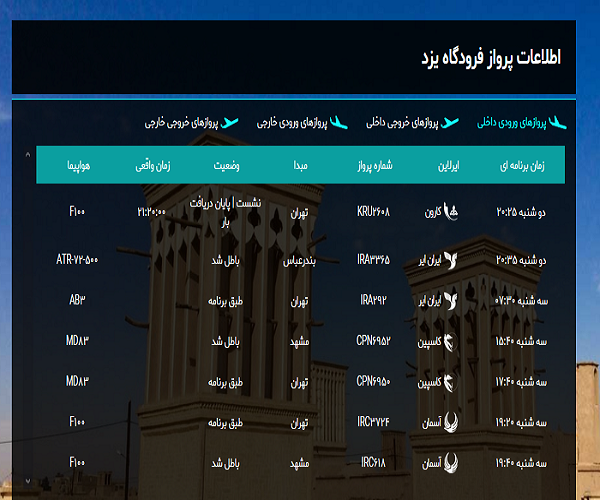Image resolution: width=600 pixels, height=500 pixels.
Task: Click aircraft F100 in IRC3724 row
Action: 77,422
